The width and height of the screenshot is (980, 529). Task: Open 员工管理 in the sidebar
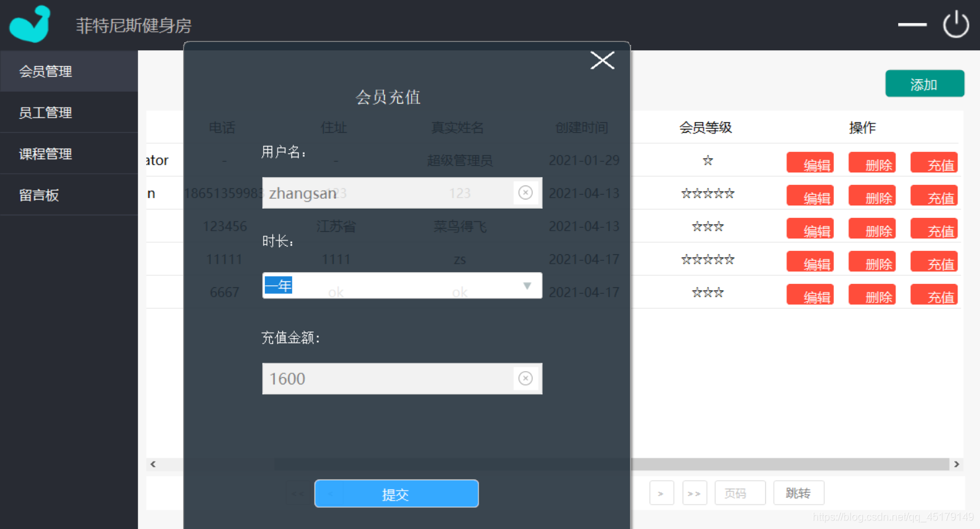tap(69, 112)
